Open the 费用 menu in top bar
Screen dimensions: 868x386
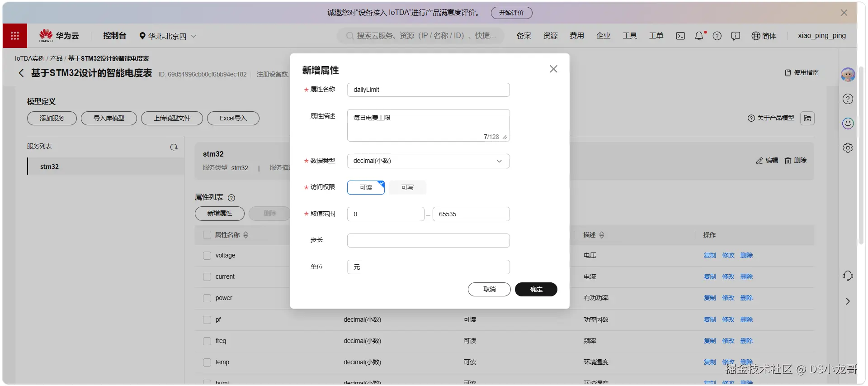coord(577,36)
